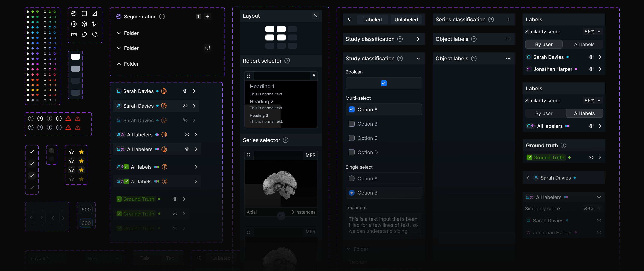This screenshot has height=271, width=644.
Task: Check the Option D checkbox
Action: (x=351, y=152)
